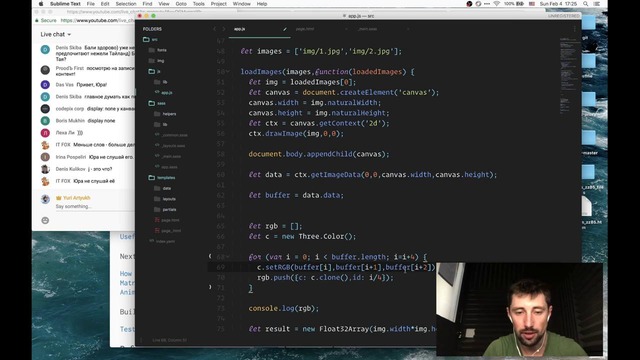
Task: Open _main.sass in sidebar
Action: click(x=168, y=156)
